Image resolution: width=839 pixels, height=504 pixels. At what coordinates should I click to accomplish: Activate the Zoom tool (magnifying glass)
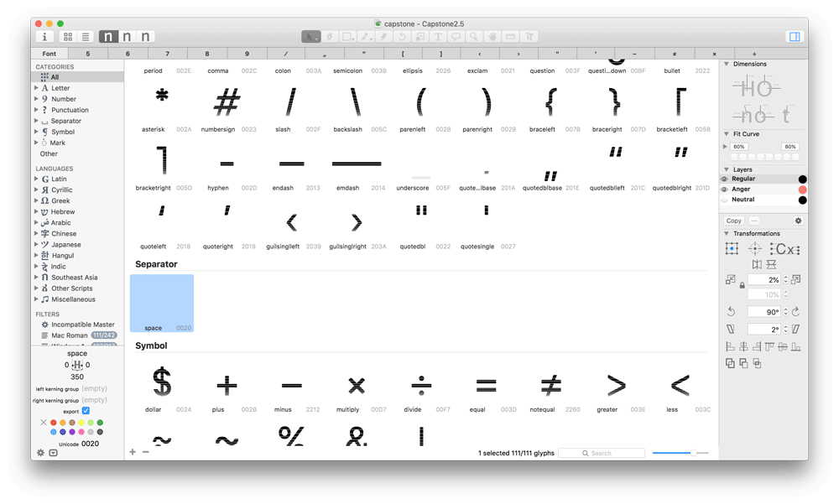point(475,37)
